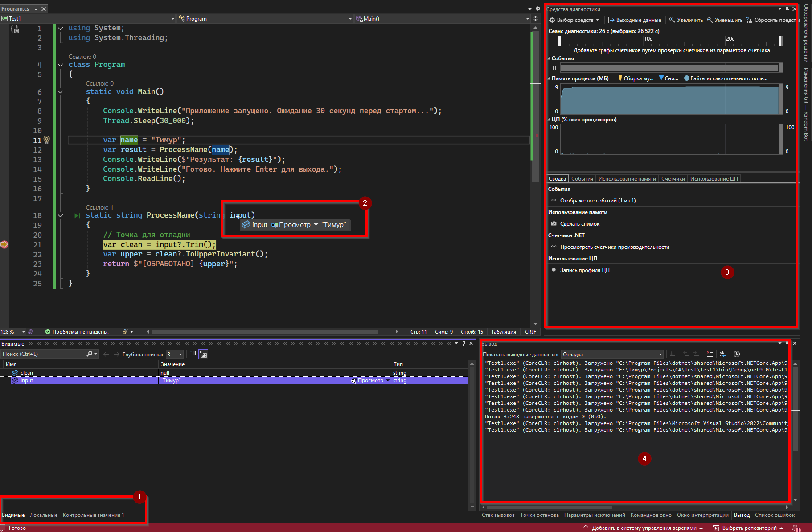Click the Сделать снимок camera icon
The height and width of the screenshot is (532, 812).
pos(554,224)
